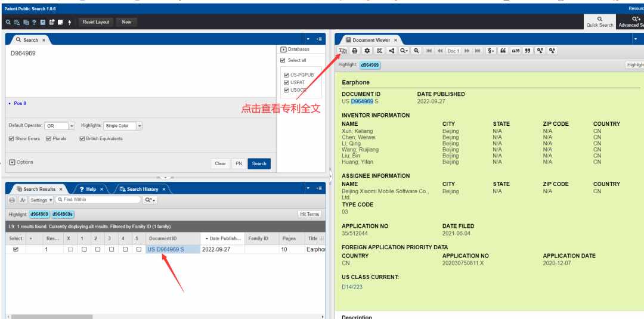Open Search panel tab list arrow
The image size is (644, 319).
(x=308, y=39)
